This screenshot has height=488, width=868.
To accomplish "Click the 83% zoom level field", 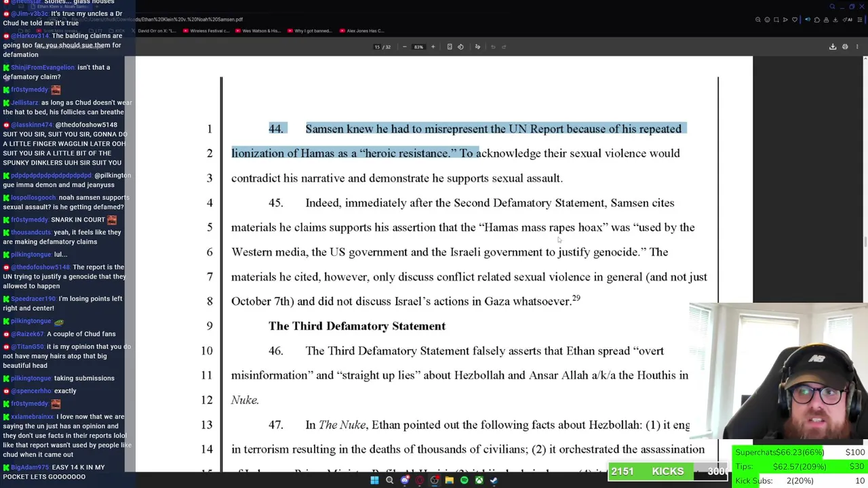I will point(418,47).
